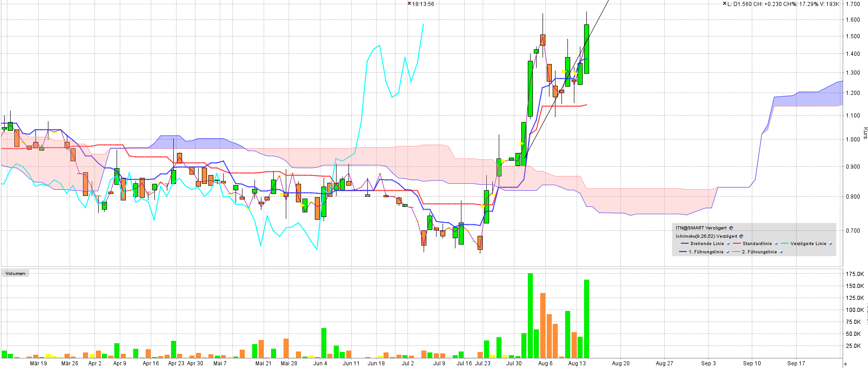Screen dimensions: 868x369
Task: Click the 1.300 price axis label
Action: coord(853,73)
